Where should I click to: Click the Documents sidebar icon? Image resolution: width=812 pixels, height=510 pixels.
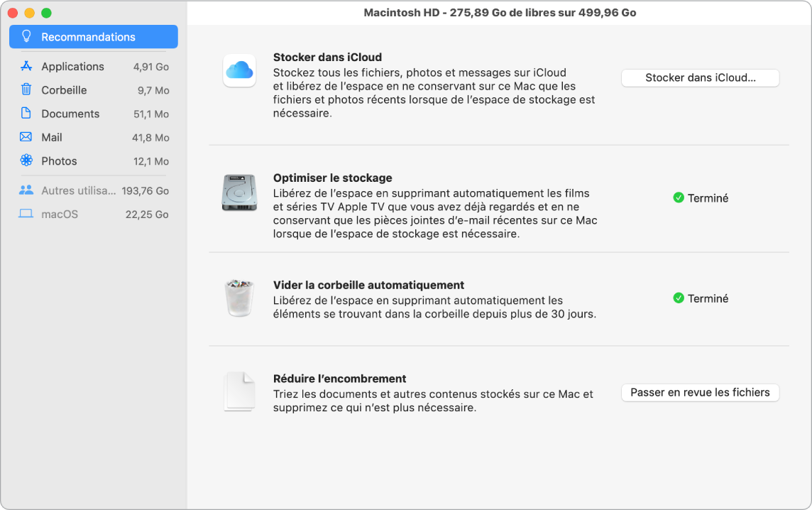(26, 113)
